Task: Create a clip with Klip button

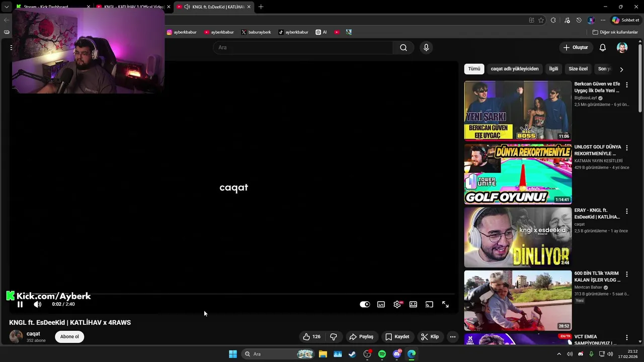Action: [x=430, y=337]
